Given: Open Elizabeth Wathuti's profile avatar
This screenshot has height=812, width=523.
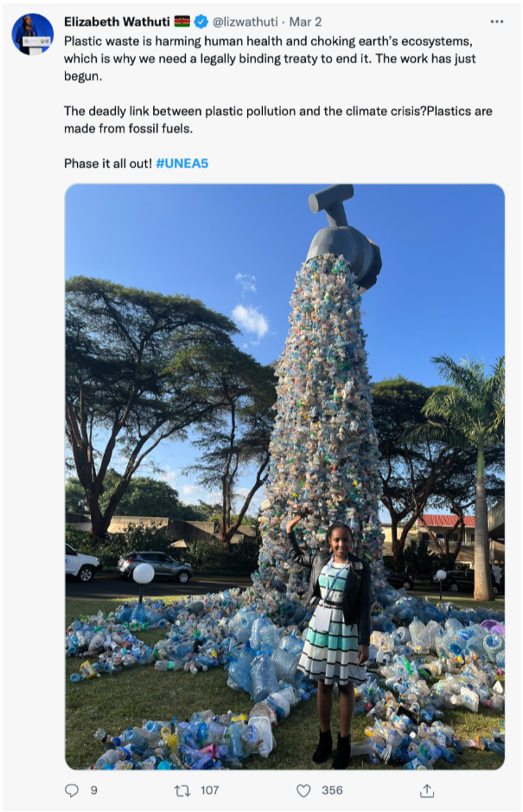Looking at the screenshot, I should [33, 34].
